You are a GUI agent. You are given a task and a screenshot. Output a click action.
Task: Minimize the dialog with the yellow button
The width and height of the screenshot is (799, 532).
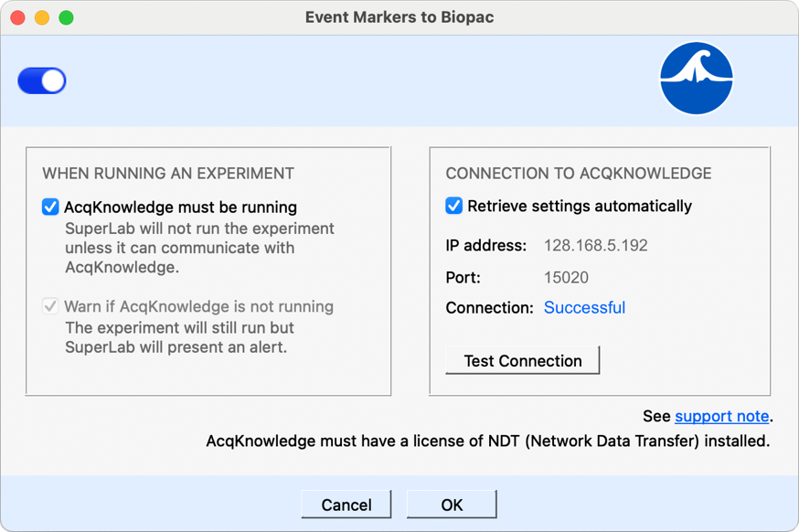[40, 16]
